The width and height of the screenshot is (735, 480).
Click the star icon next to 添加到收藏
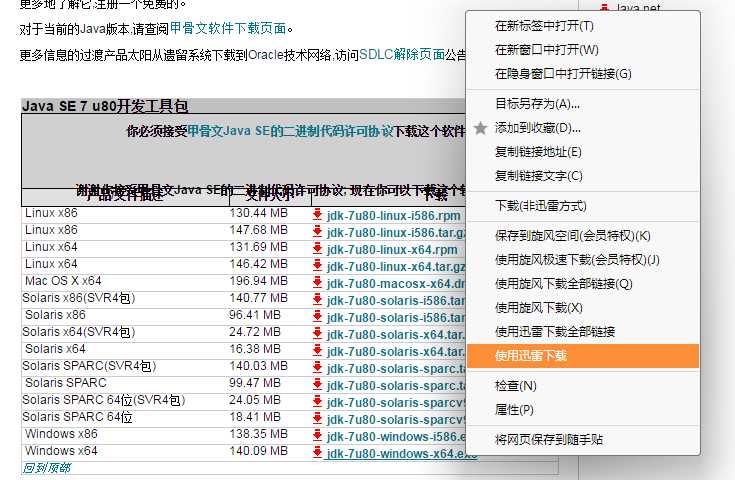480,128
